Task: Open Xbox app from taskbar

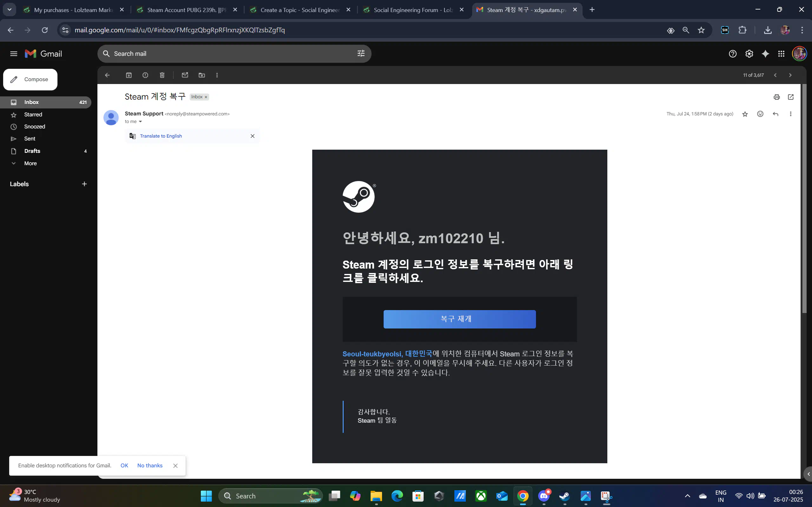Action: click(481, 496)
